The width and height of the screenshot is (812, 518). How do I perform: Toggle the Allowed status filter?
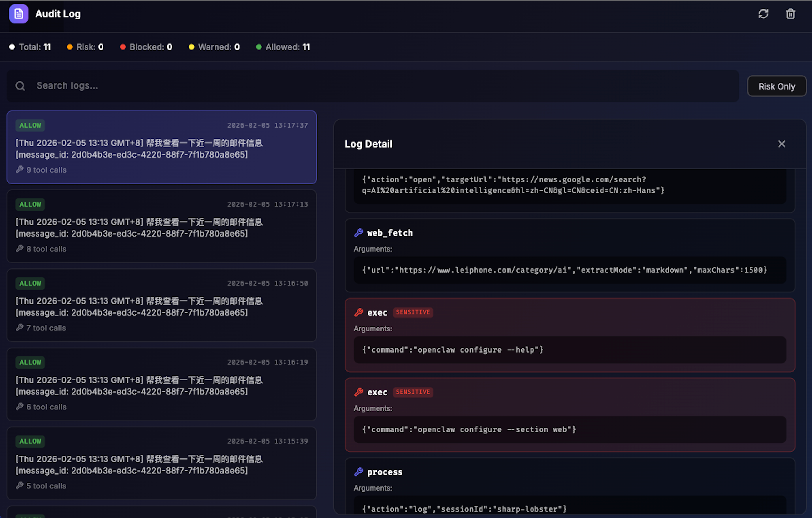[283, 47]
